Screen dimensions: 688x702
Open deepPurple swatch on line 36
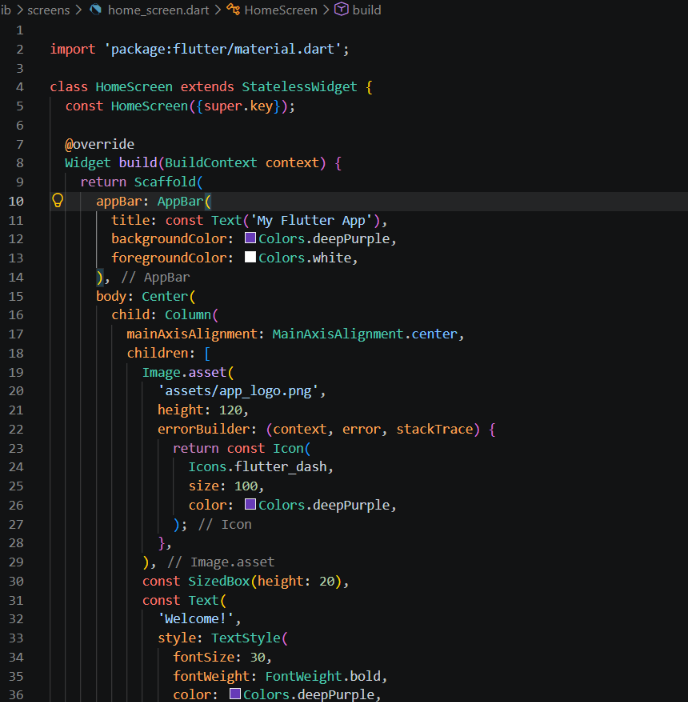[235, 694]
